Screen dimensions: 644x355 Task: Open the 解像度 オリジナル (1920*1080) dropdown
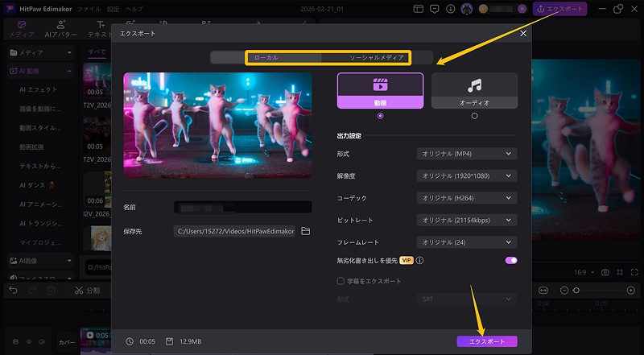click(x=467, y=175)
